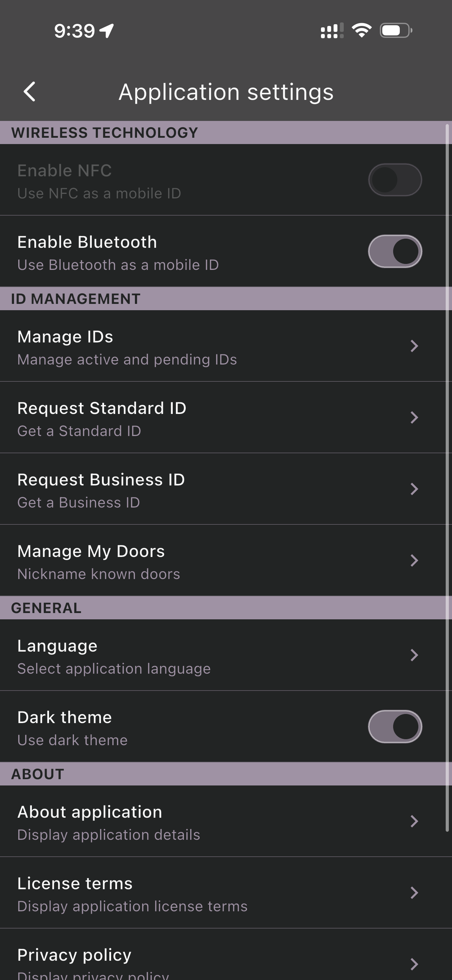
Task: Tap the About application chevron
Action: tap(414, 821)
